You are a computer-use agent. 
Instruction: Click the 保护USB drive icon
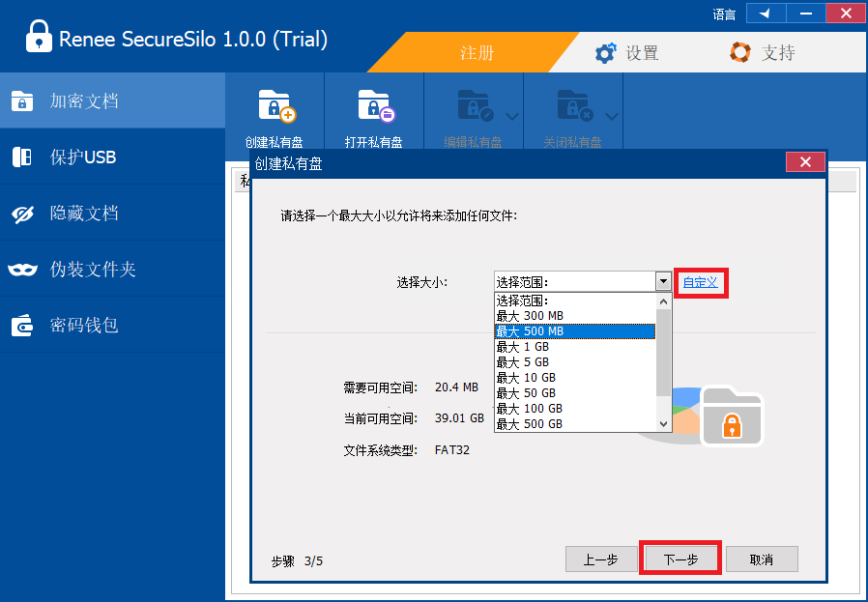pos(22,158)
